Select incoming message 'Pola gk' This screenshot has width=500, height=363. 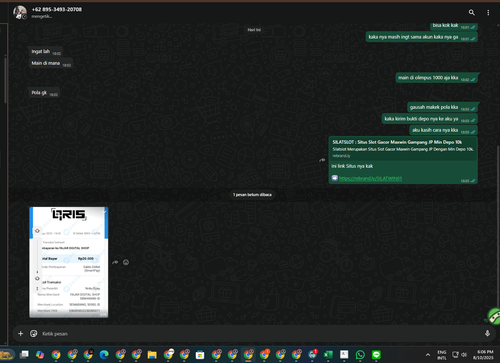pos(44,93)
